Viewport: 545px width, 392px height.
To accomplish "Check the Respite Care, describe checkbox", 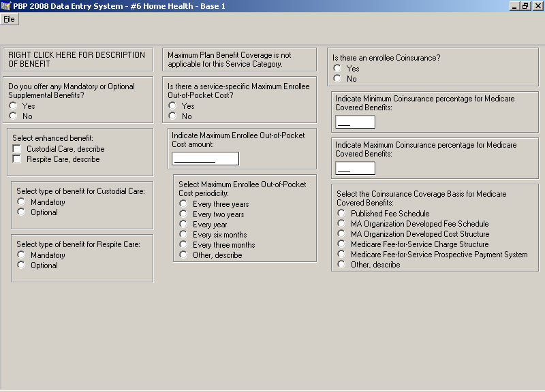I will pyautogui.click(x=16, y=159).
